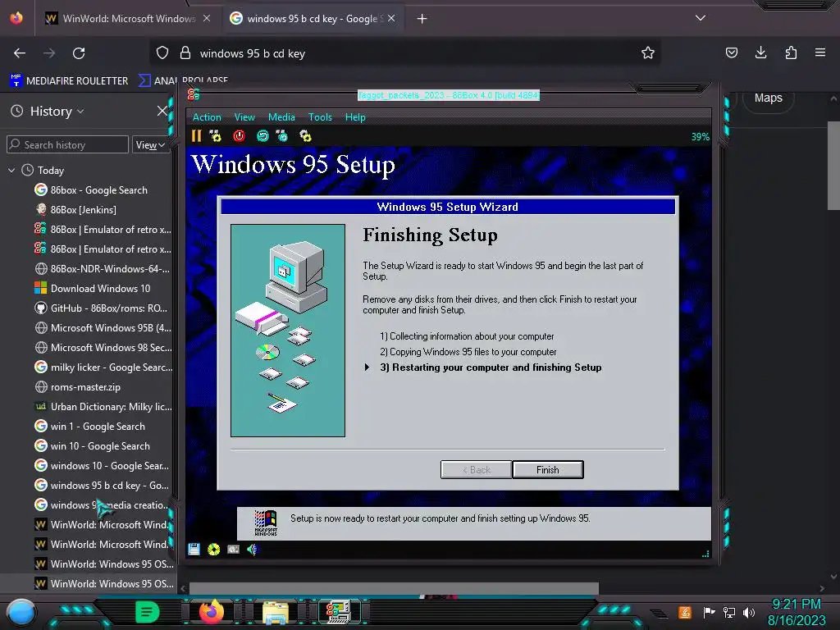Open 86Box [Jenkins] history entry
Viewport: 840px width, 630px height.
[x=83, y=209]
